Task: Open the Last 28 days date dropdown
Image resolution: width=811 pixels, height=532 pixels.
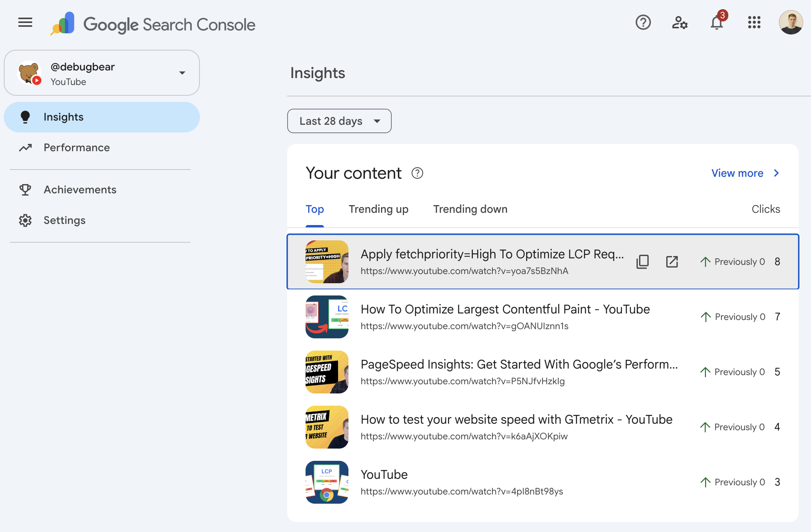Action: click(x=339, y=121)
